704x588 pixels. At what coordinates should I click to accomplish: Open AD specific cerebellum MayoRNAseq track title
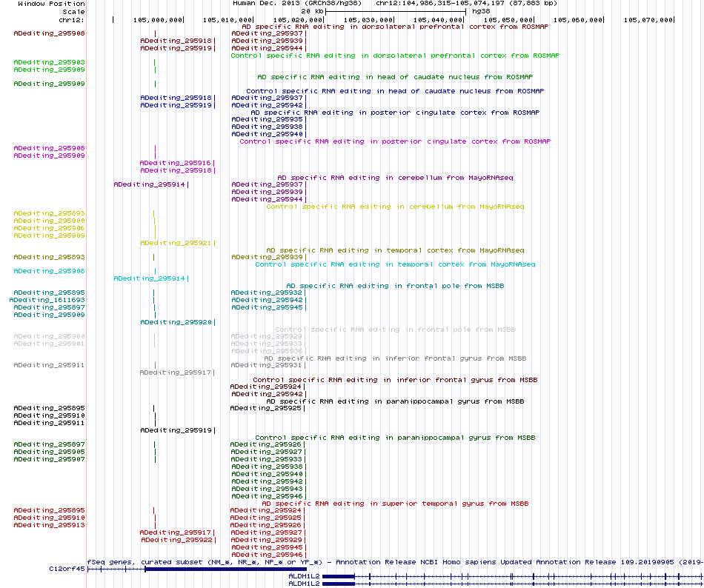pyautogui.click(x=395, y=178)
